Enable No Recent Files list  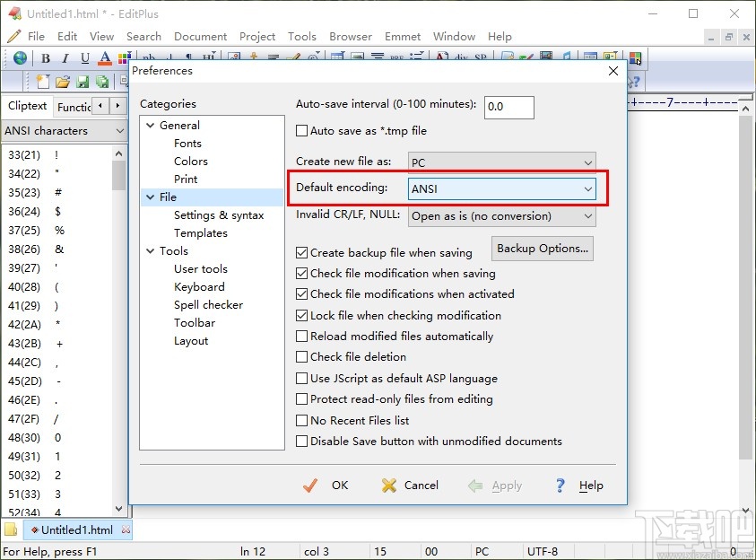pos(302,421)
